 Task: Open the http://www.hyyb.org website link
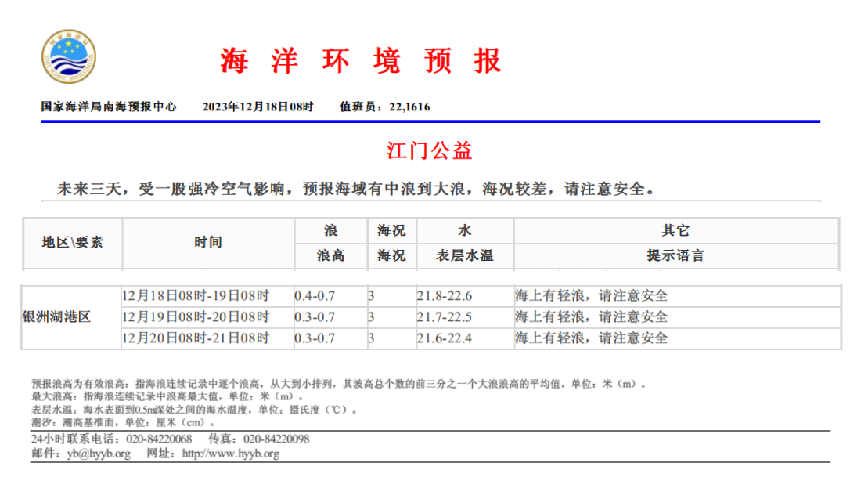[230, 454]
